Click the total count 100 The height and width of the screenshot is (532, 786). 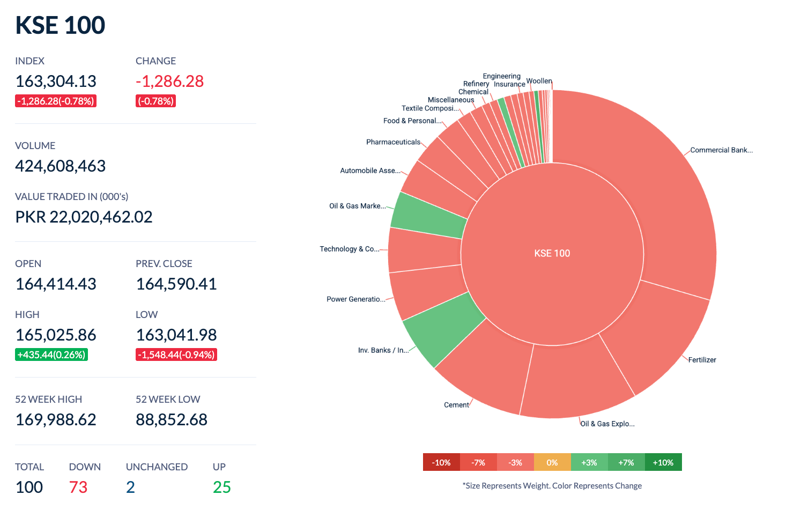[x=29, y=487]
